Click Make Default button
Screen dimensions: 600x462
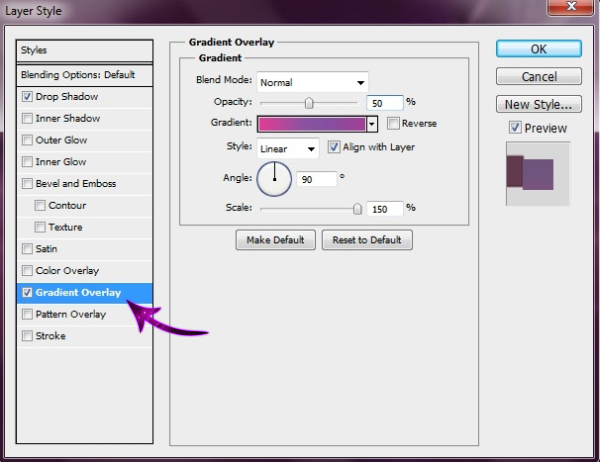tap(276, 240)
